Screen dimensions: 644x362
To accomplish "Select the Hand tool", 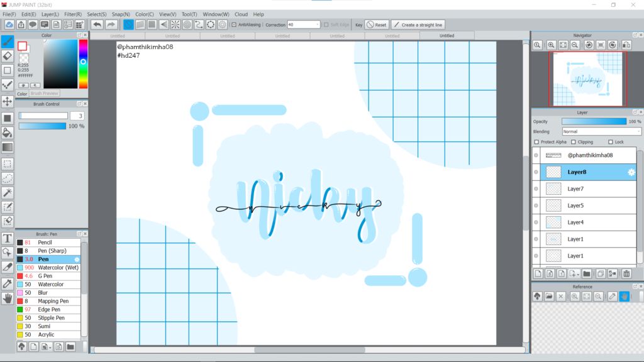I will [x=8, y=298].
